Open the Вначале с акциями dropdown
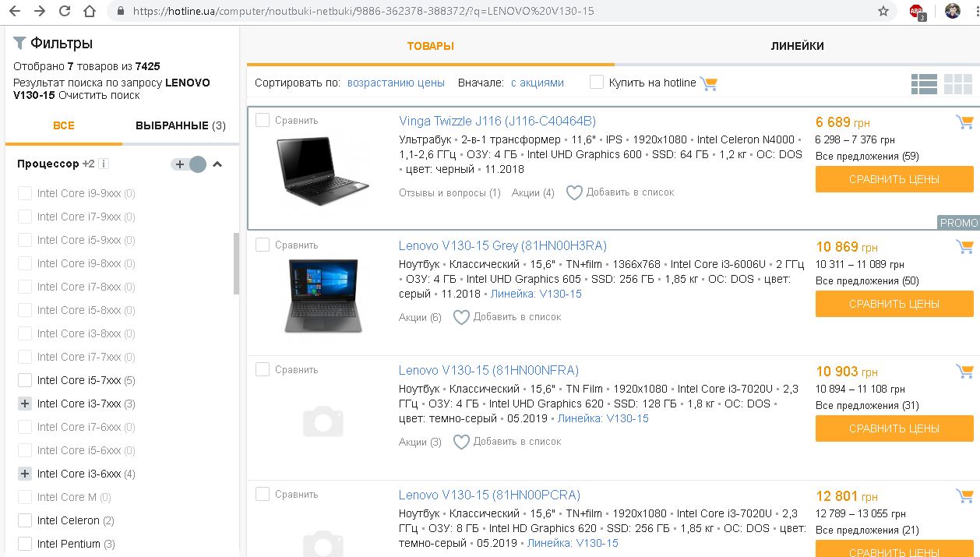Screen dimensions: 980x557 point(538,83)
